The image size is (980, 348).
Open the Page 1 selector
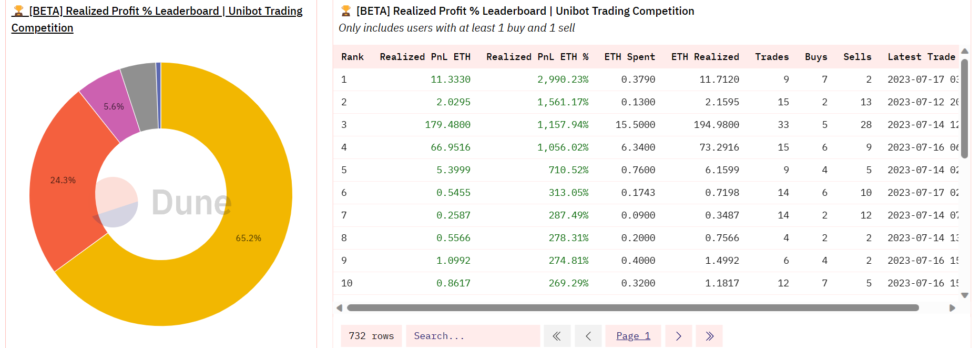[633, 336]
